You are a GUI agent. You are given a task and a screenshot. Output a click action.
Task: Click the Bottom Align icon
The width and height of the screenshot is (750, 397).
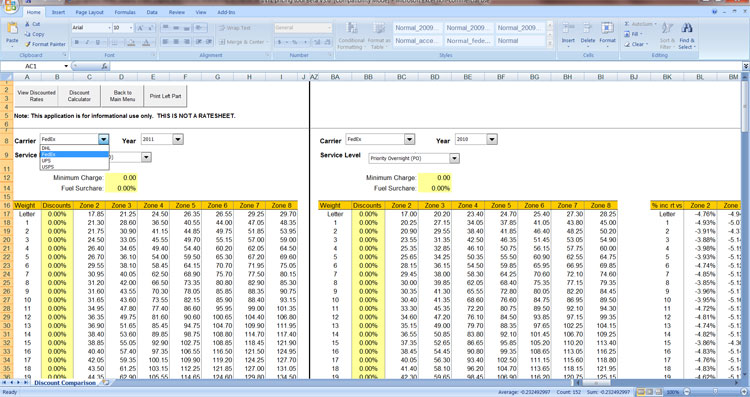point(187,28)
